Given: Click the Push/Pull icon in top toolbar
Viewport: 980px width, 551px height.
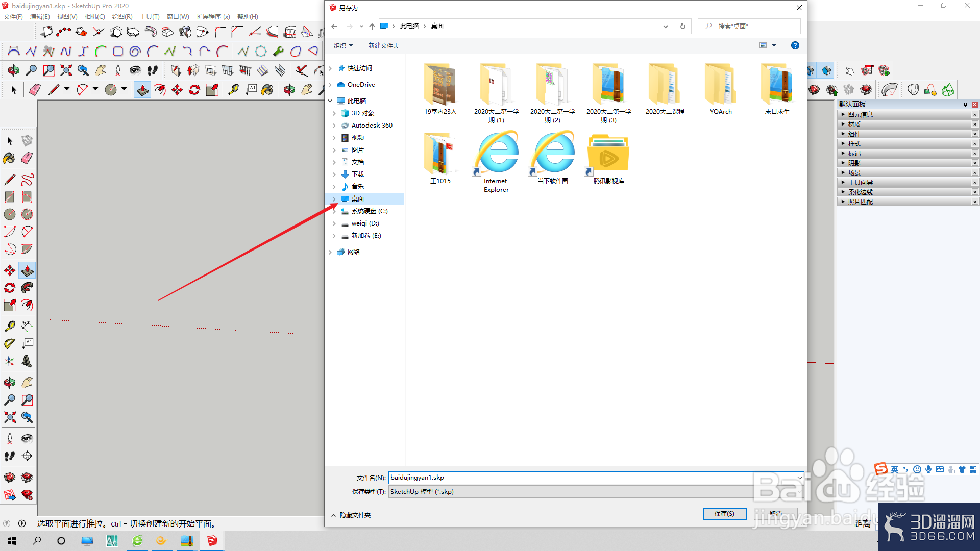Looking at the screenshot, I should tap(142, 90).
